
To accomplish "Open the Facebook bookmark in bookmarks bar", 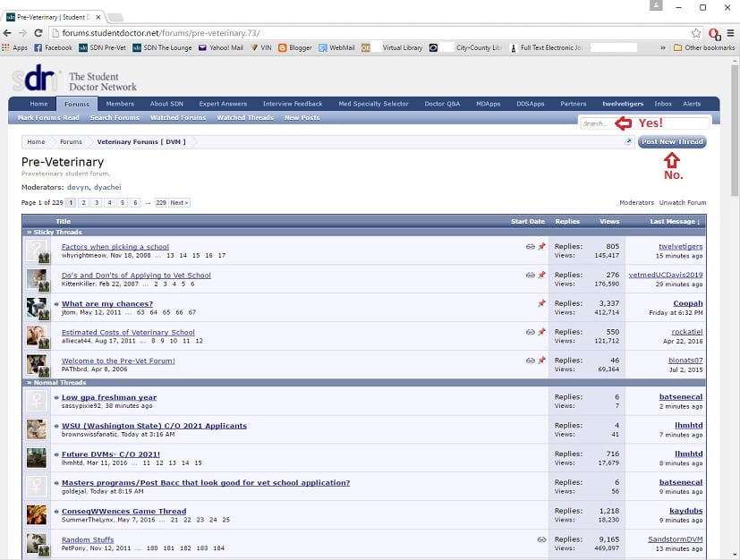I will click(52, 47).
